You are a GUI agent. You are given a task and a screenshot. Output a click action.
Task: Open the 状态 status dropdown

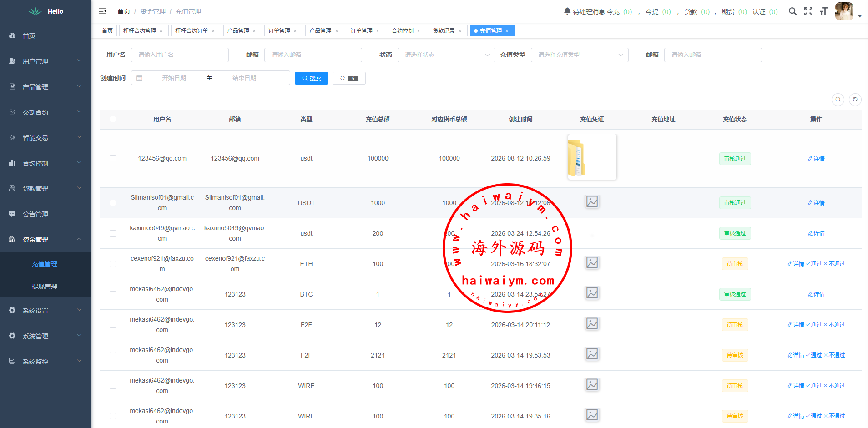(446, 55)
